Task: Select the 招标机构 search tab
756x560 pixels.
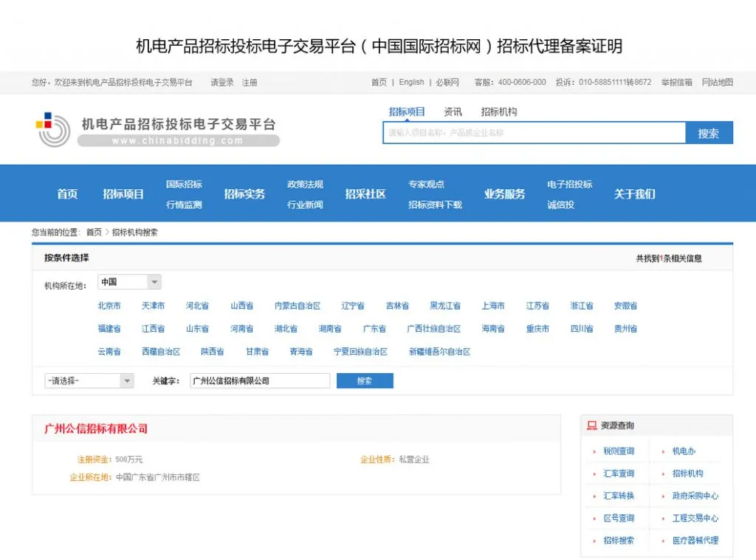Action: coord(498,112)
